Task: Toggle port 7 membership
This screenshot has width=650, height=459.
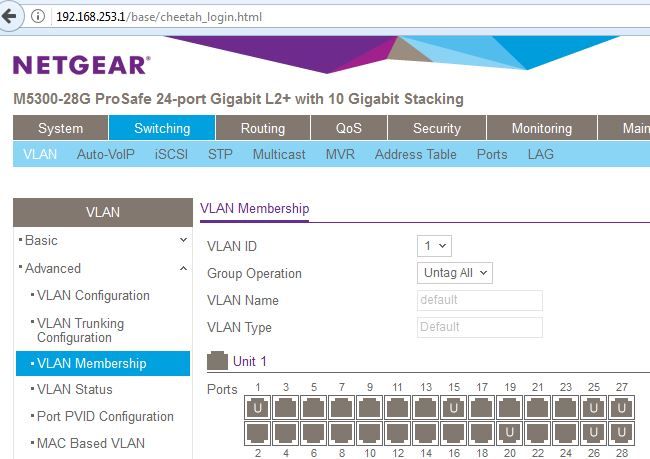Action: [342, 407]
